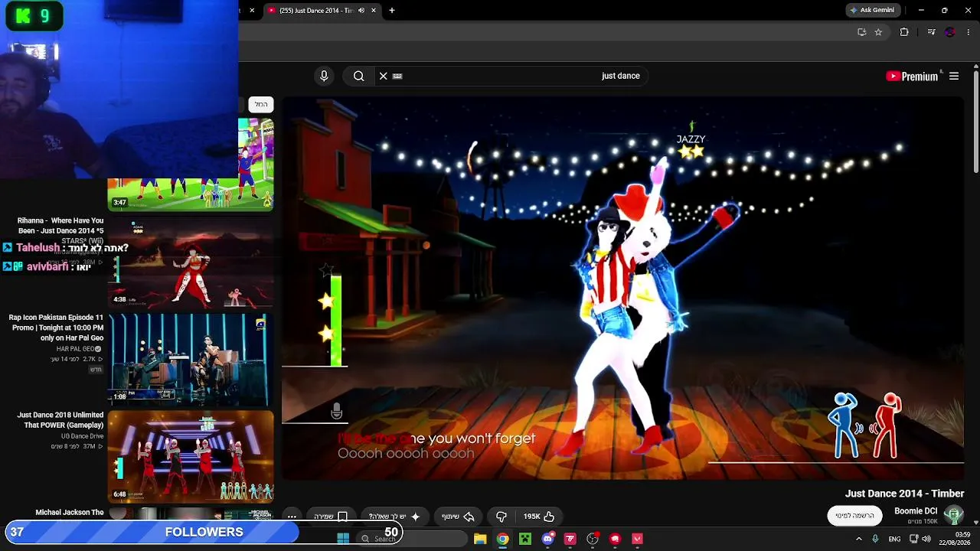Click the Rap Icon Pakistan Episode 11 Promo title
The width and height of the screenshot is (980, 551).
point(56,327)
